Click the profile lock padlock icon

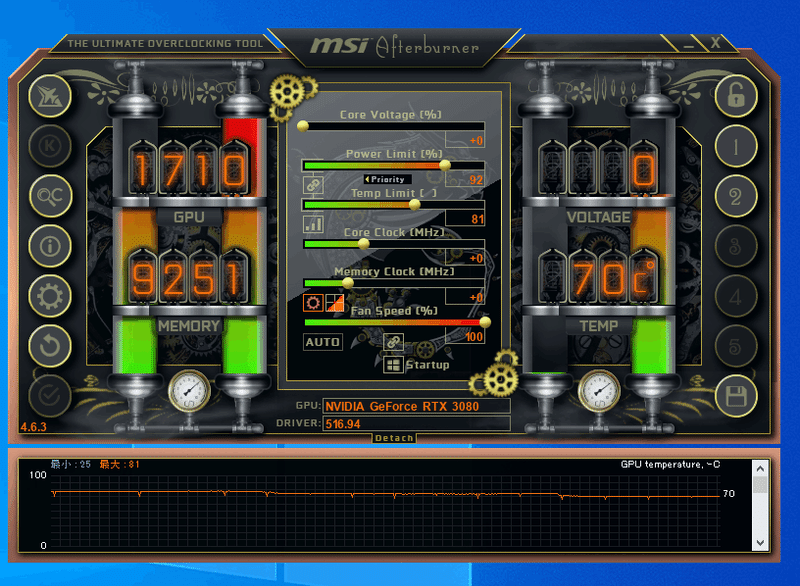(x=736, y=96)
